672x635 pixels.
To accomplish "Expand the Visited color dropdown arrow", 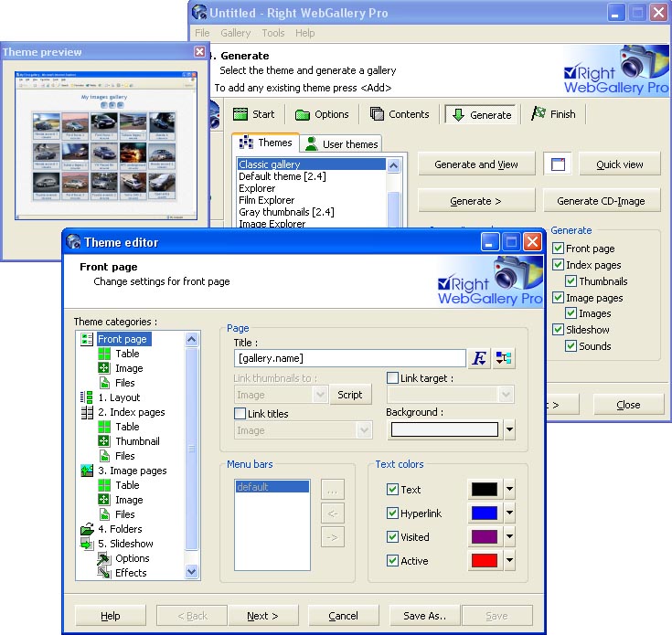I will click(x=509, y=537).
